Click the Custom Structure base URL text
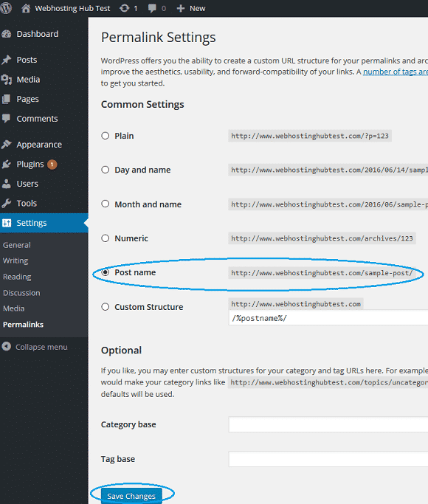 (x=296, y=304)
